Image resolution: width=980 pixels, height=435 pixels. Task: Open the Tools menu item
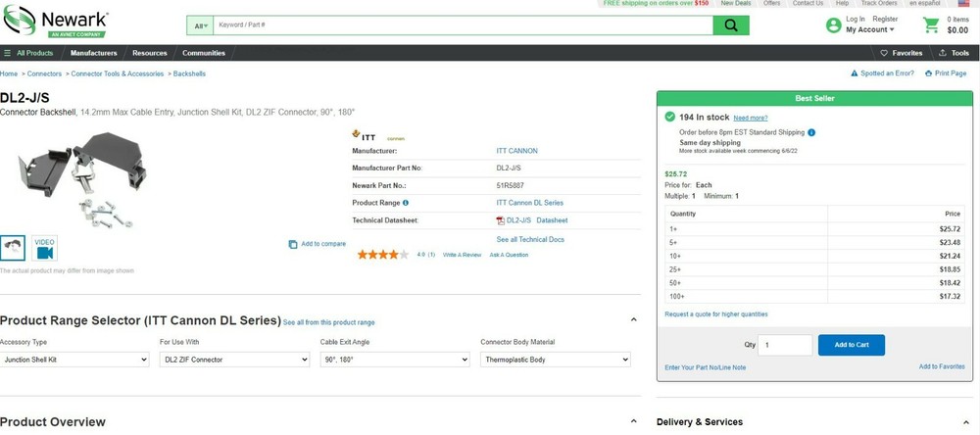tap(954, 53)
